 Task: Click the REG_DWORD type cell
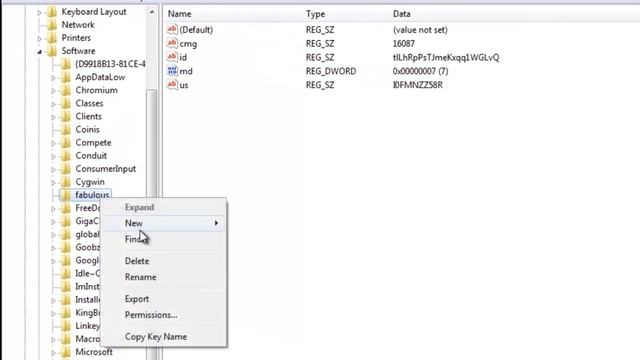click(331, 71)
